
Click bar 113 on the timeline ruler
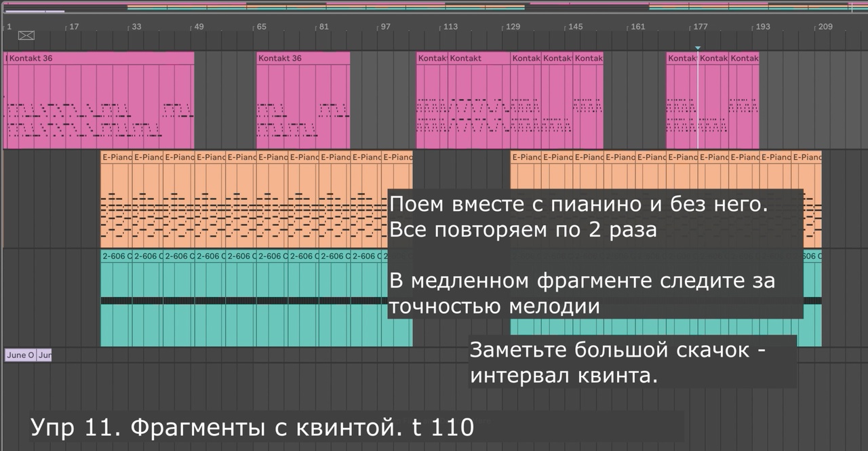tap(450, 27)
